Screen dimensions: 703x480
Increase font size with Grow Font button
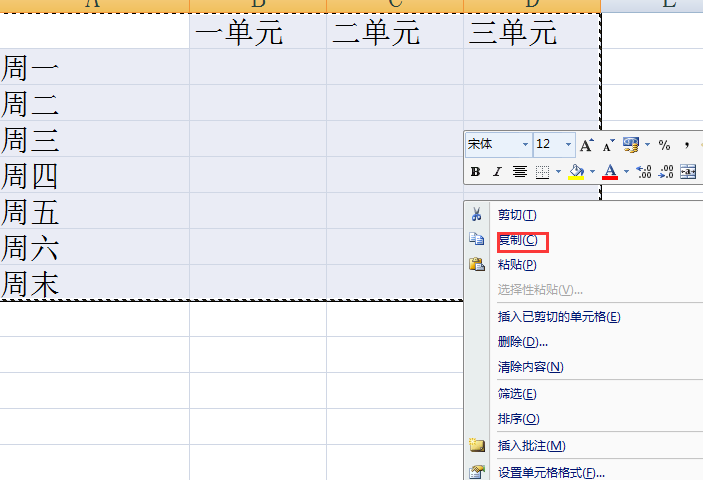pyautogui.click(x=586, y=145)
